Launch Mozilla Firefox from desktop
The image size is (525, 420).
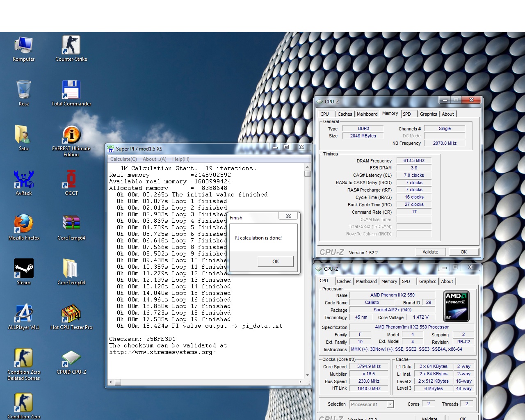coord(23,224)
